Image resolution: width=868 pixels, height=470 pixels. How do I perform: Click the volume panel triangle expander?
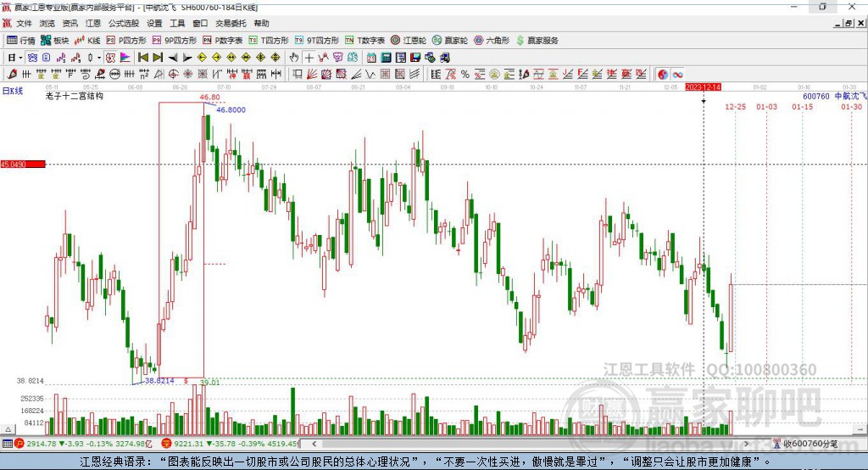[x=8, y=429]
